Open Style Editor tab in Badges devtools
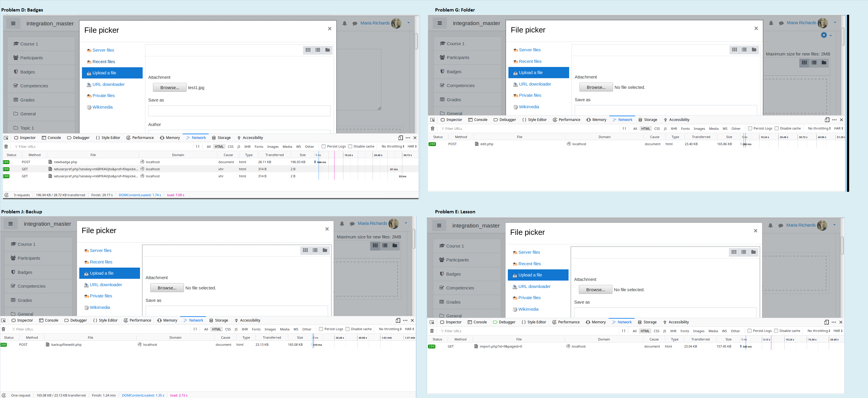The width and height of the screenshot is (868, 398). (108, 137)
